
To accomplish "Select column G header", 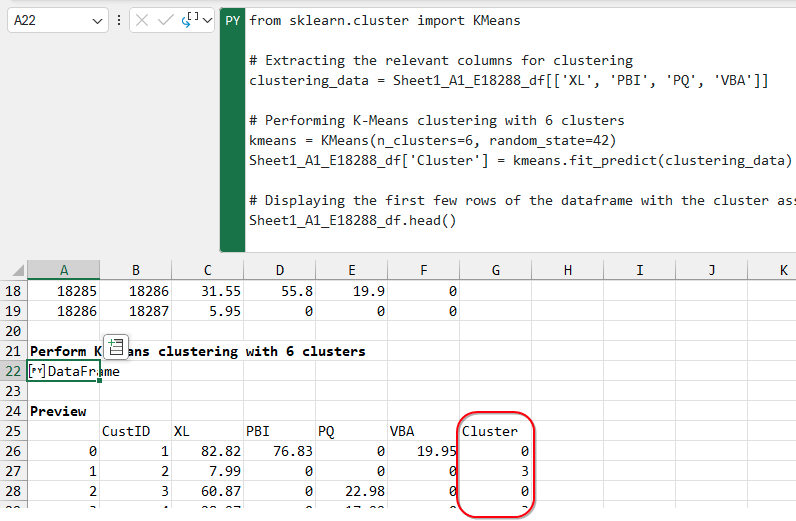I will 495,270.
